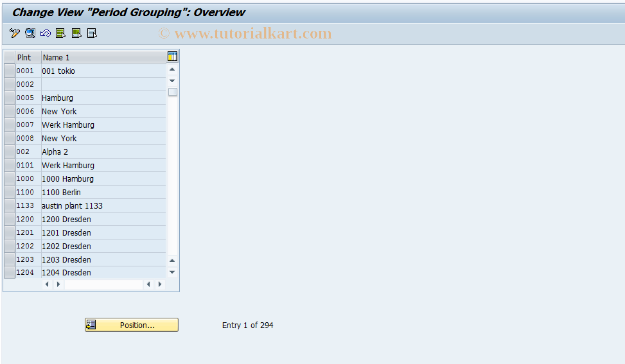
Task: Click the empty name cell of plant 0002
Action: [103, 85]
